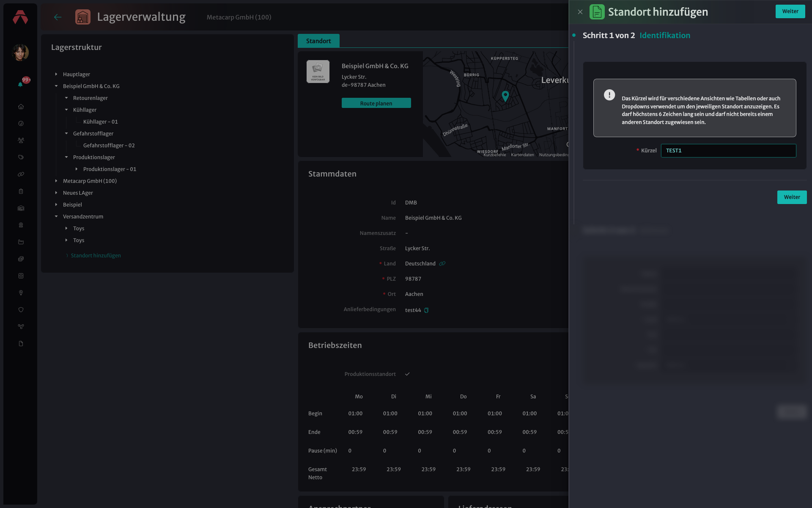Image resolution: width=812 pixels, height=508 pixels.
Task: Collapse the Versandzentrum node
Action: (56, 217)
